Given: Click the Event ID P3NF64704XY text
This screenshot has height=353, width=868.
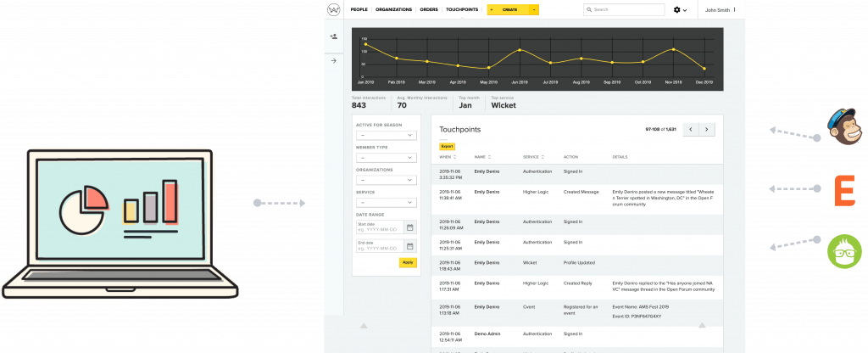Looking at the screenshot, I should [x=637, y=317].
